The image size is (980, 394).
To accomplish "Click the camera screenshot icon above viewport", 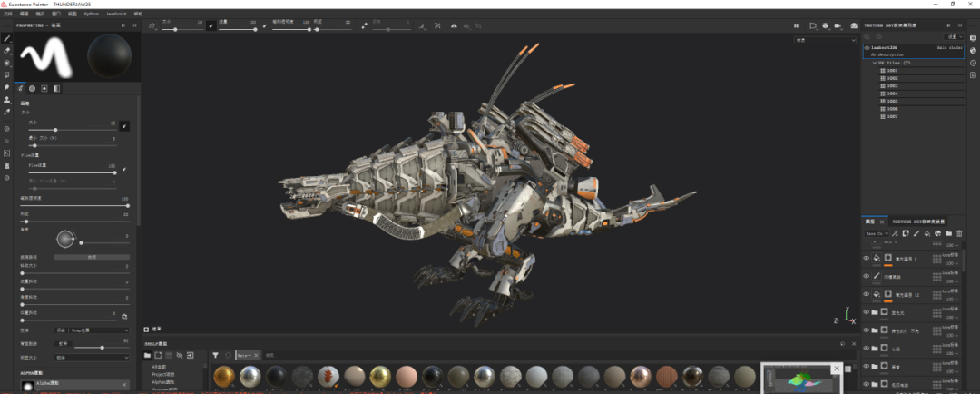I will [854, 25].
